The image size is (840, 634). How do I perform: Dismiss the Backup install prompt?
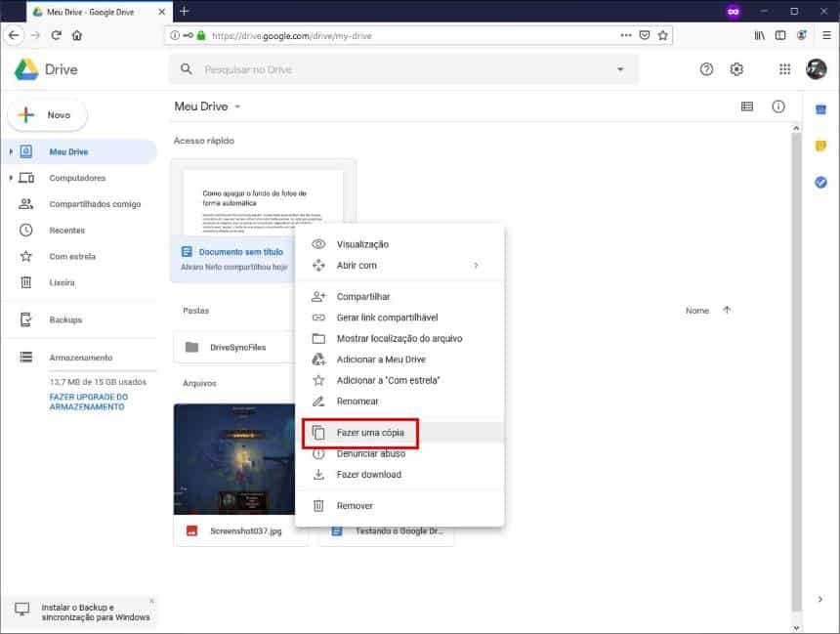click(x=151, y=601)
